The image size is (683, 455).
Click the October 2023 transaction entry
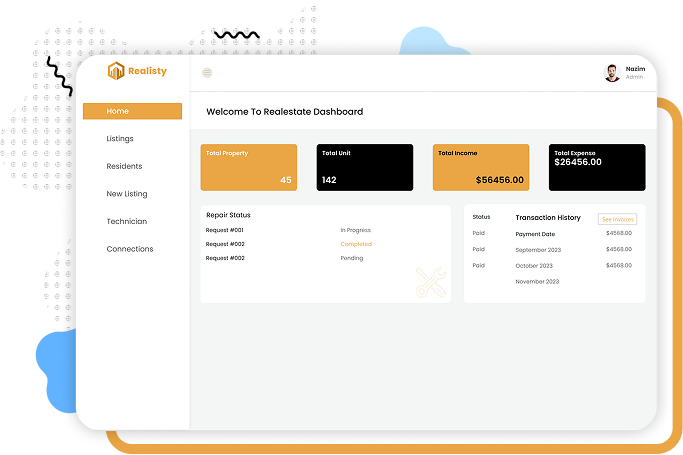pyautogui.click(x=534, y=265)
